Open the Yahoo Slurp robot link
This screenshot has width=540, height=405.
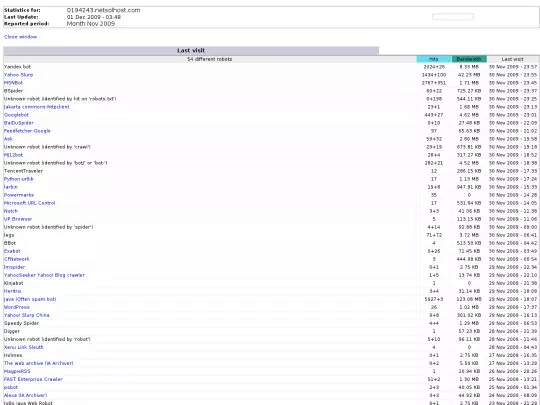click(x=19, y=75)
